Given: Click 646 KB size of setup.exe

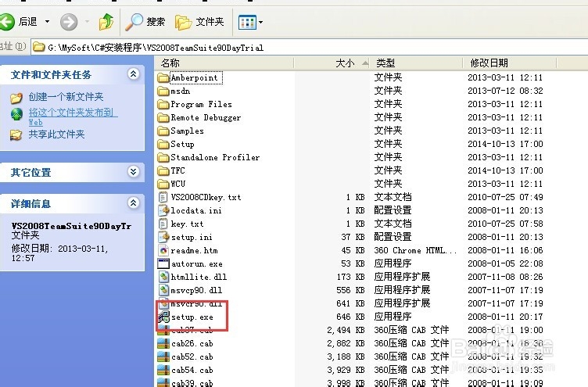Looking at the screenshot, I should click(x=350, y=317).
